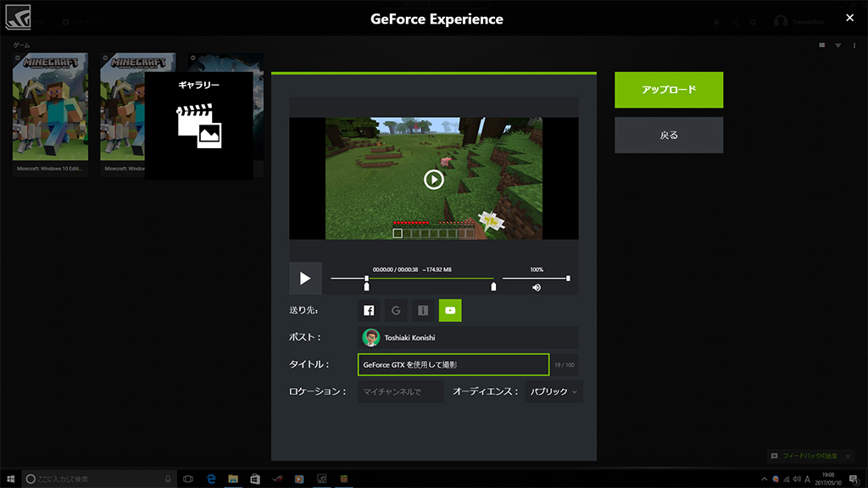This screenshot has height=488, width=868.
Task: Click the video preview thumbnail
Action: point(433,178)
